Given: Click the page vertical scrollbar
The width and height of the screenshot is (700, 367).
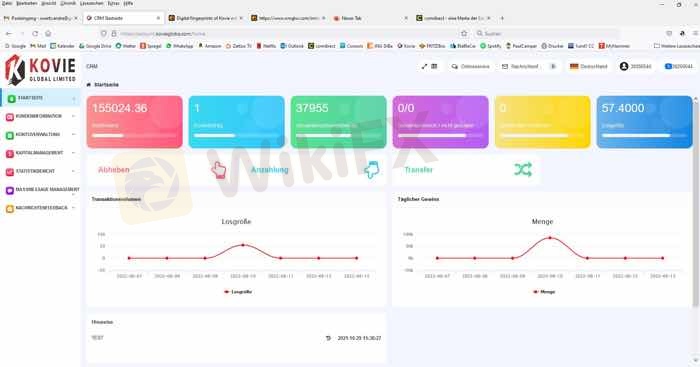Looking at the screenshot, I should (x=695, y=202).
